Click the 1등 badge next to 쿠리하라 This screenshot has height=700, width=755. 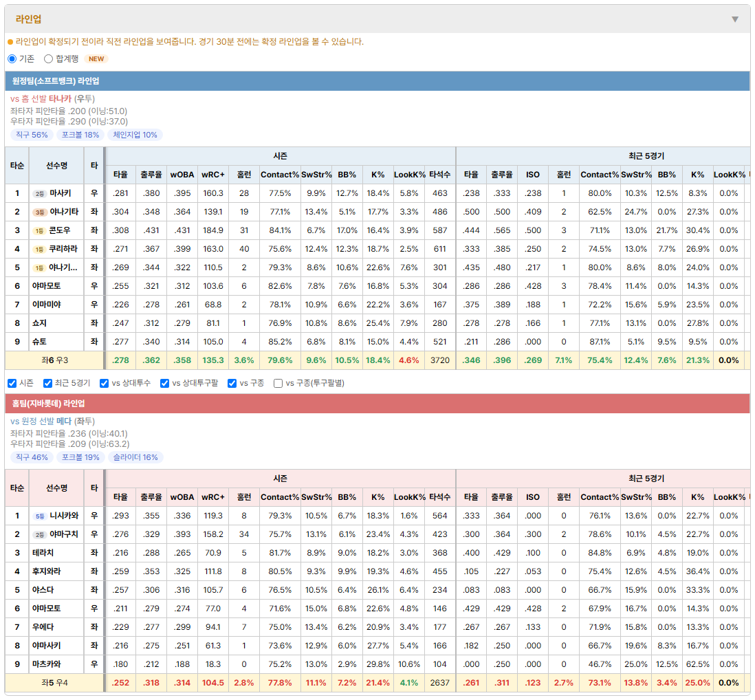[x=39, y=250]
